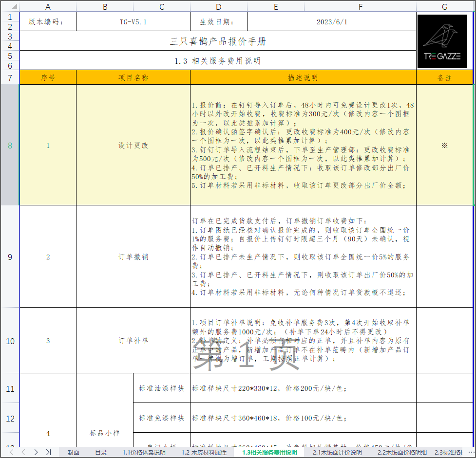Click the 设计更改 description text cell
Viewport: 476px width, 458px height.
tap(303, 145)
